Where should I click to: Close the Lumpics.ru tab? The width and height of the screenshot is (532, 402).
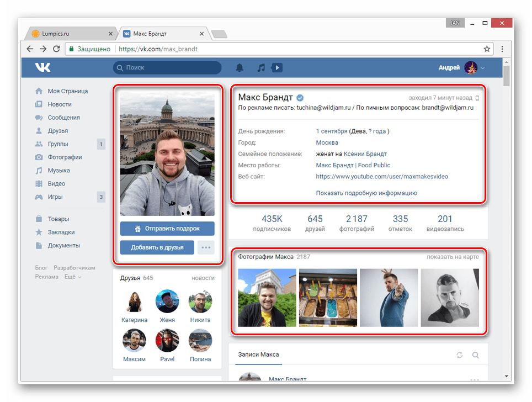110,34
